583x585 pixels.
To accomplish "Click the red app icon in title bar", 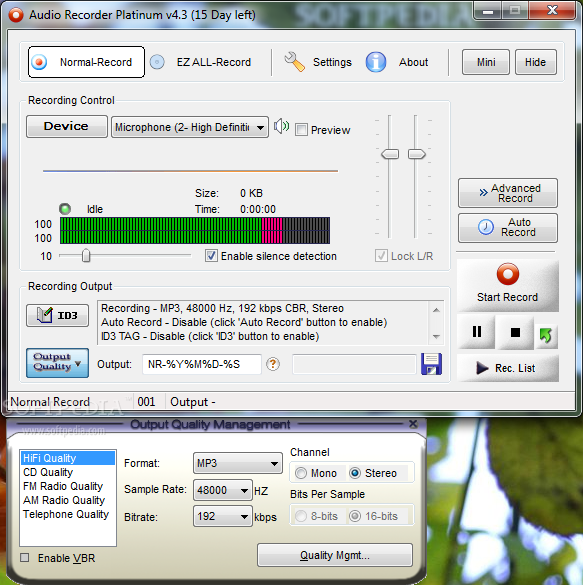I will tap(16, 15).
